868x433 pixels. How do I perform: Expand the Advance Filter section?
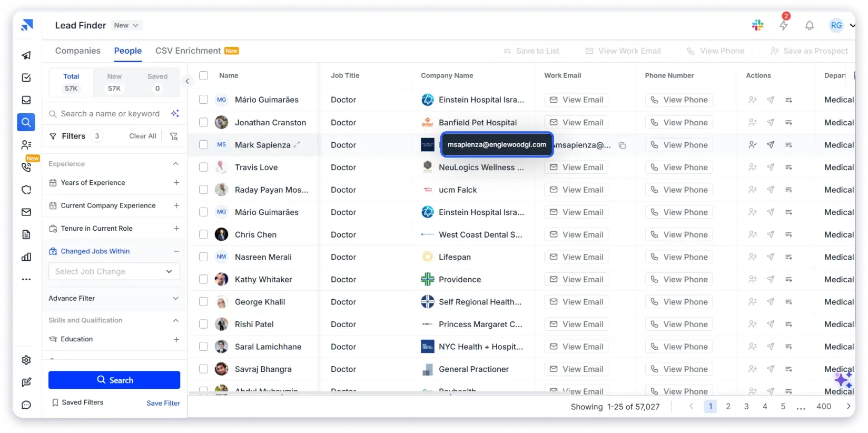click(x=176, y=298)
